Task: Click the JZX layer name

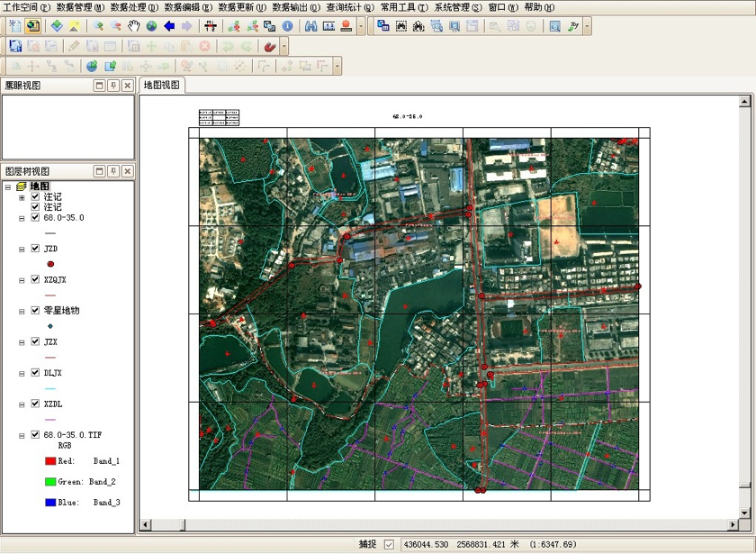Action: click(x=50, y=342)
